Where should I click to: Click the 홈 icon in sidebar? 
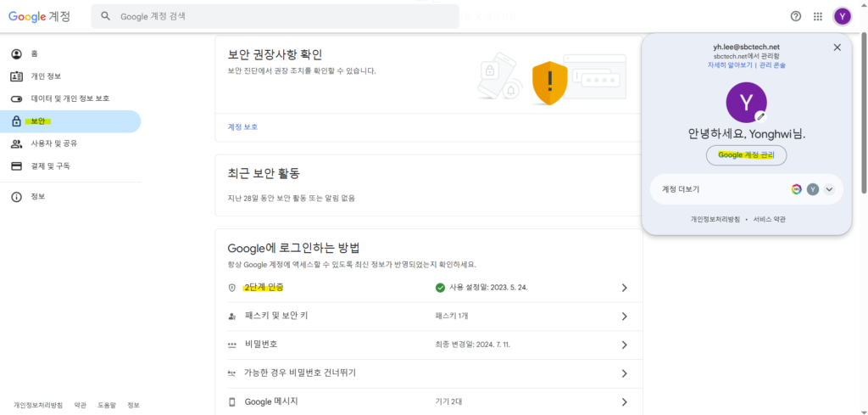(x=16, y=53)
